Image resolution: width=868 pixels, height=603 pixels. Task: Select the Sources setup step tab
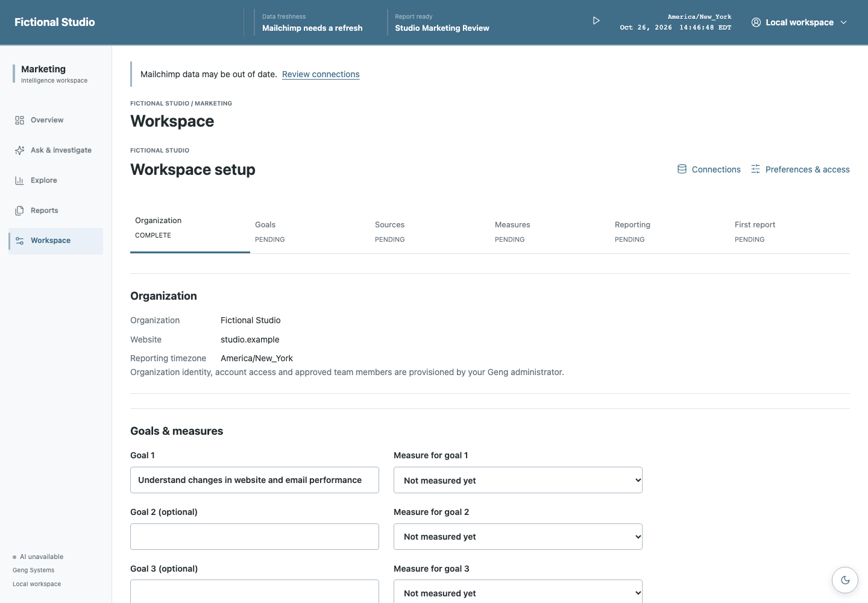(430, 232)
